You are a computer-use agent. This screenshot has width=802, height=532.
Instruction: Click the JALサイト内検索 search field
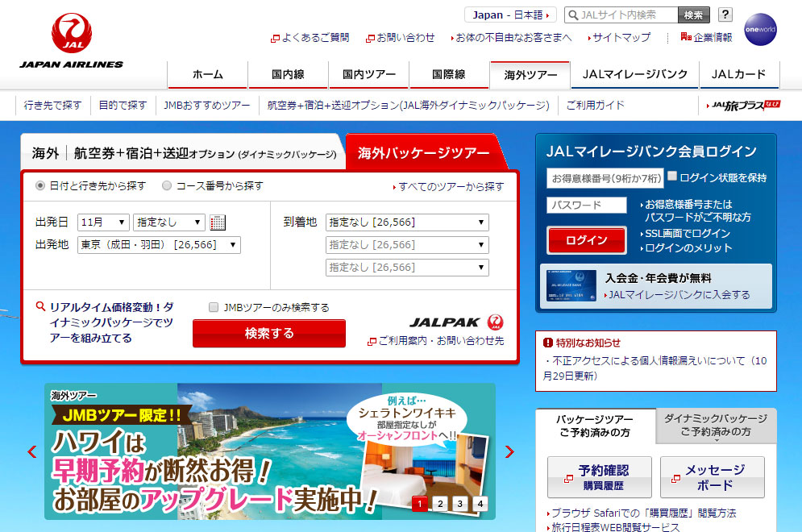tap(621, 15)
